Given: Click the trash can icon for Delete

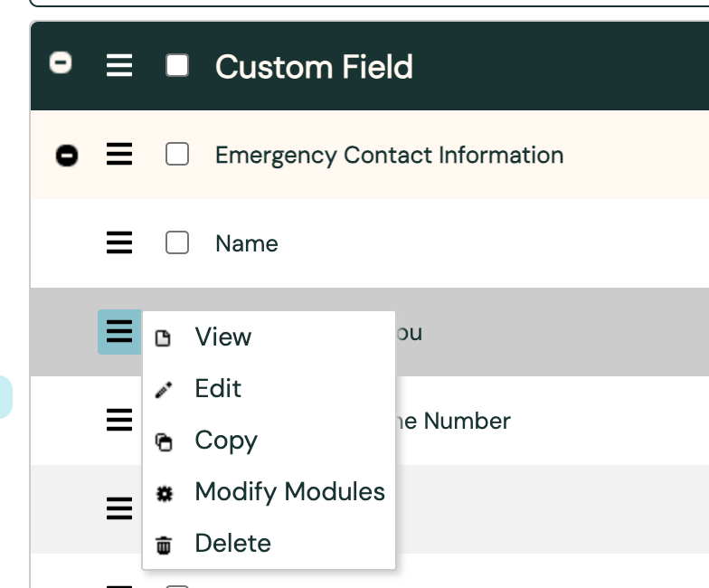Looking at the screenshot, I should (x=164, y=545).
